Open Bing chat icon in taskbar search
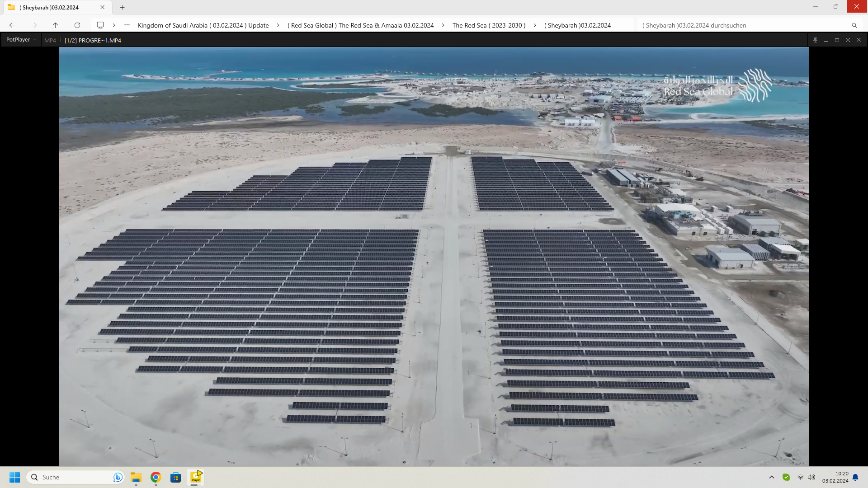The image size is (868, 488). [x=118, y=477]
